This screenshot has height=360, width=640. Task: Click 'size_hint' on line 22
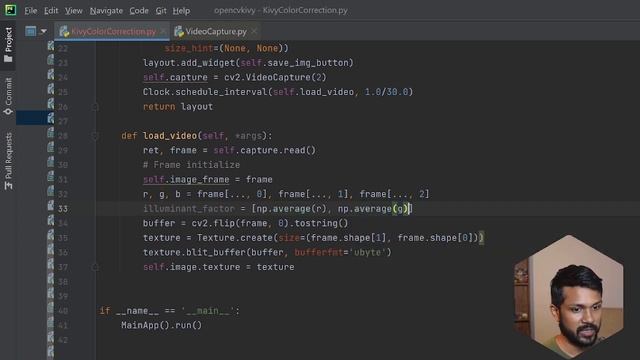point(189,49)
